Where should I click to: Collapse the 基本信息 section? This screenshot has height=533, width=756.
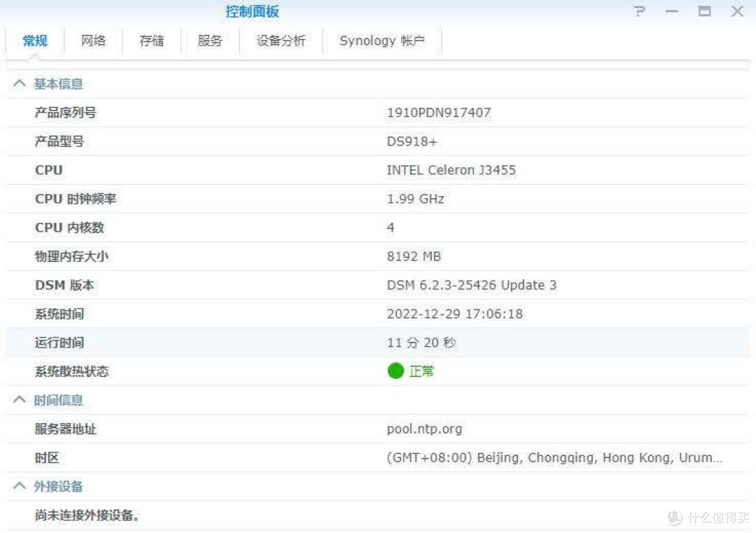[x=19, y=84]
